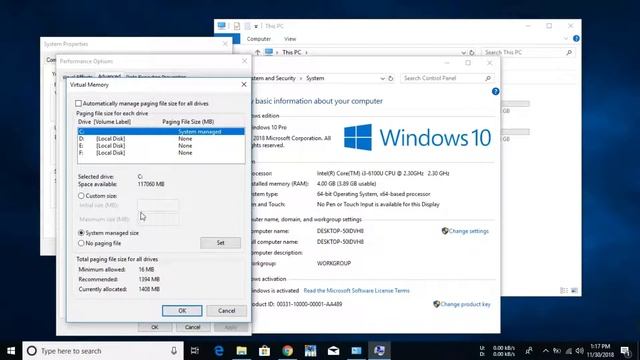Open File Explorer from taskbar
The image size is (640, 360).
pos(242,351)
